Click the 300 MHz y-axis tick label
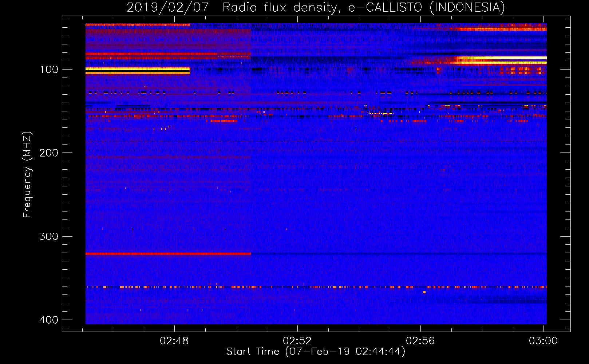The height and width of the screenshot is (364, 589). [x=49, y=237]
